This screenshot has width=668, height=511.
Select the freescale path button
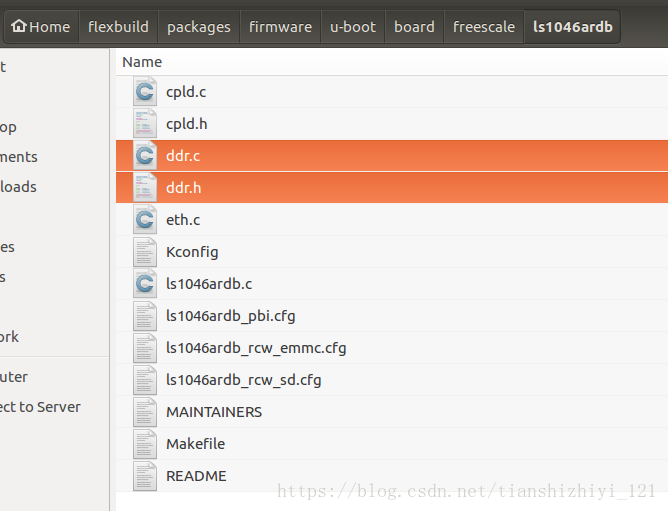tap(484, 27)
